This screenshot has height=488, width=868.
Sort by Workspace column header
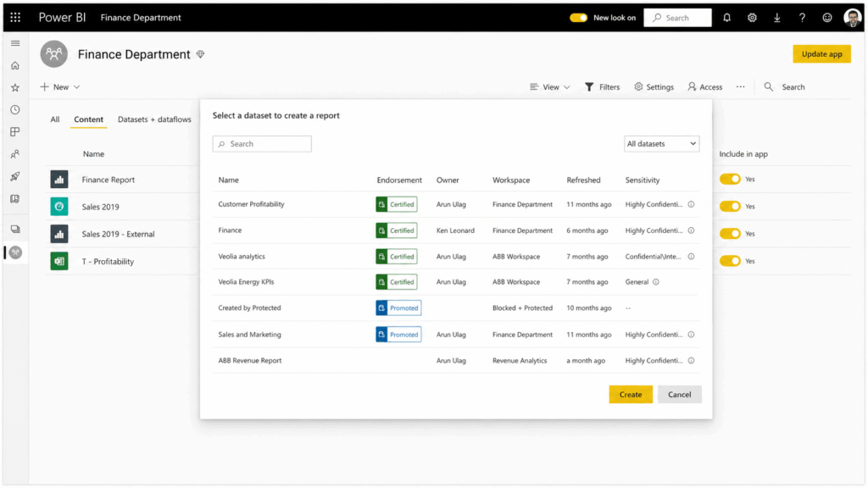(511, 180)
